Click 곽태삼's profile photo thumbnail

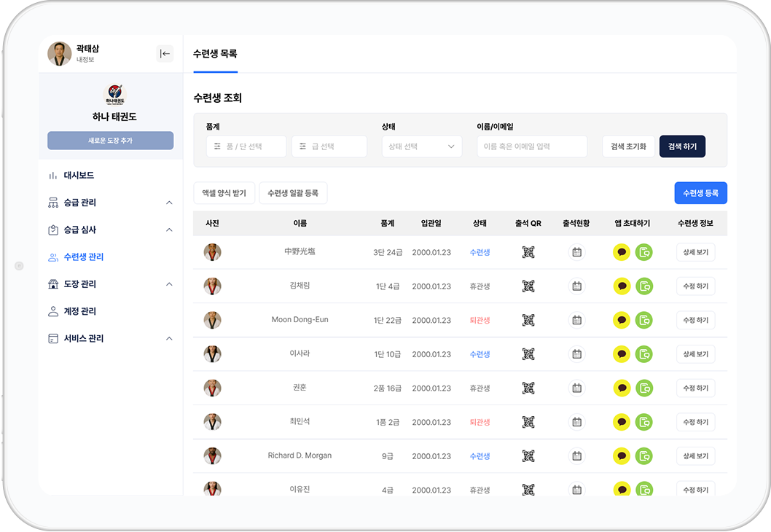[59, 53]
